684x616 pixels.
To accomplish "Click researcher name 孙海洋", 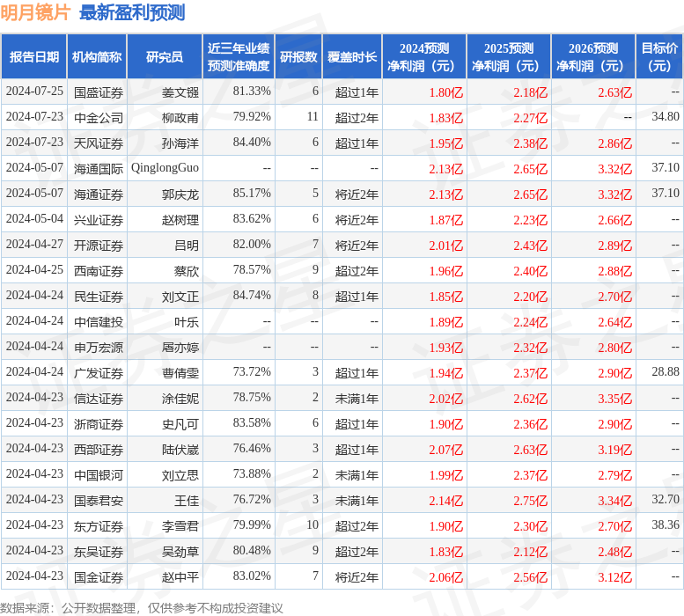I will coord(180,143).
